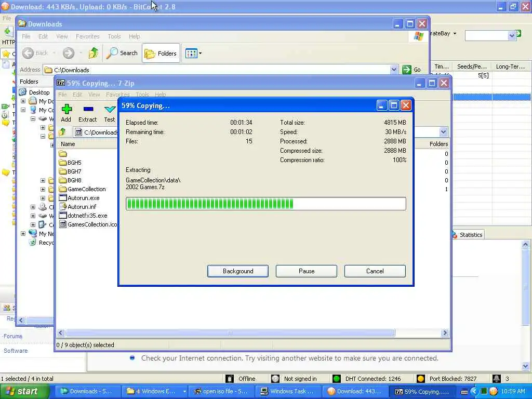Open the Explorer address bar dropdown

point(394,70)
